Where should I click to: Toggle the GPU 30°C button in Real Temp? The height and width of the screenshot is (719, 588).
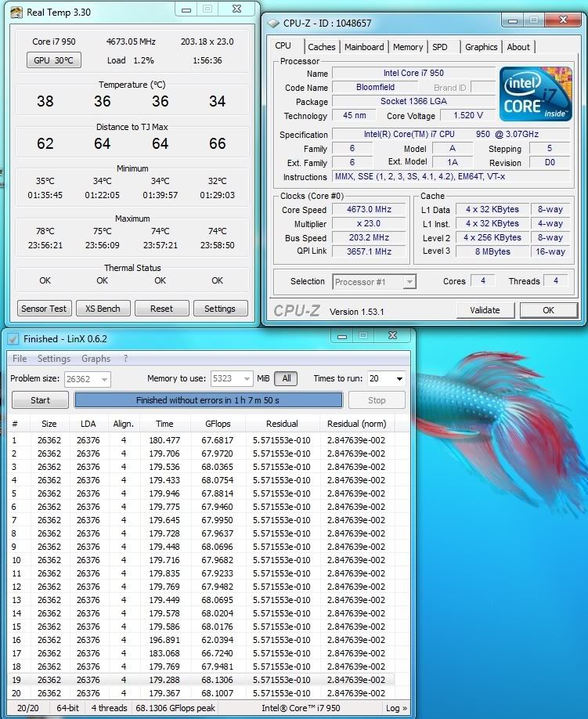pyautogui.click(x=53, y=60)
